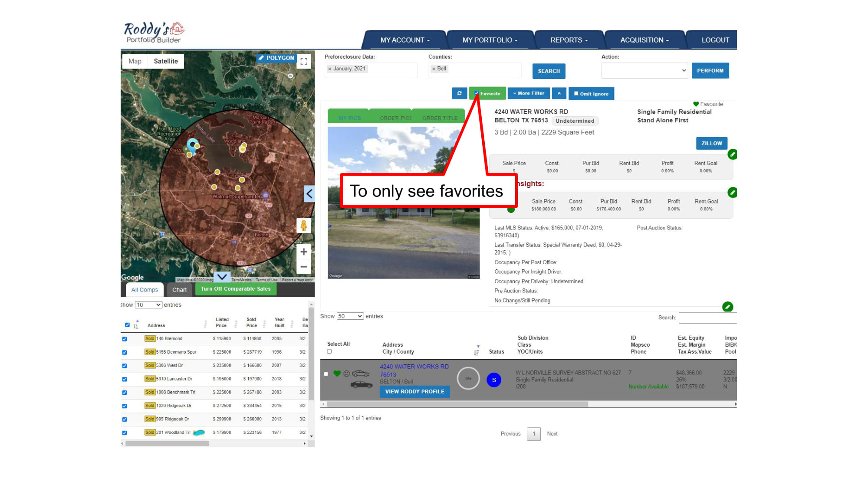
Task: Click the green edit pencil beside Insights row
Action: [732, 193]
